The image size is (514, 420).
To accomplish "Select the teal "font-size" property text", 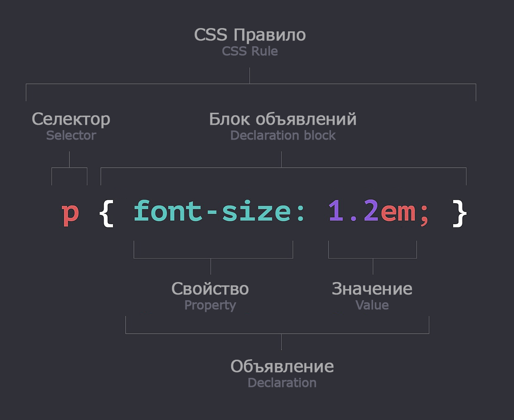I will 212,213.
